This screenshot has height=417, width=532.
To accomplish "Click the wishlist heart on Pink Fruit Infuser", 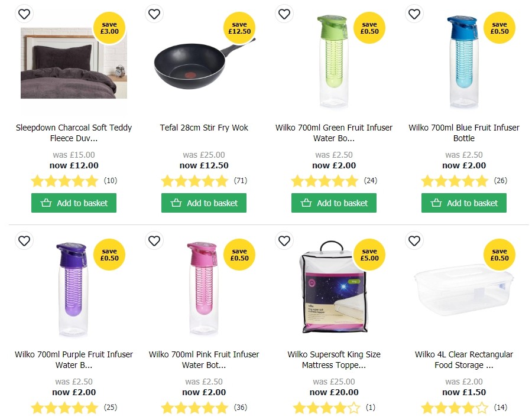I will (154, 241).
